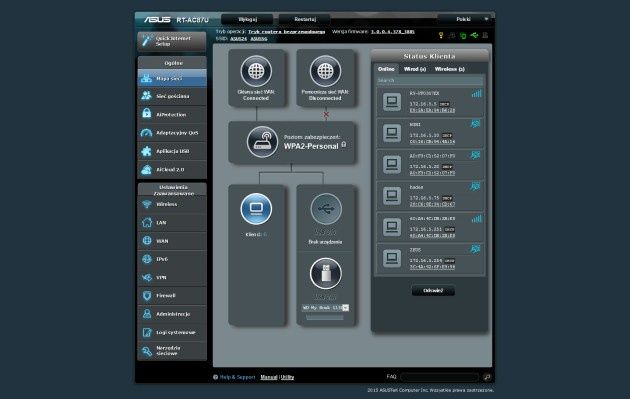The image size is (630, 399).
Task: Click the VPN icon in sidebar
Action: 147,277
